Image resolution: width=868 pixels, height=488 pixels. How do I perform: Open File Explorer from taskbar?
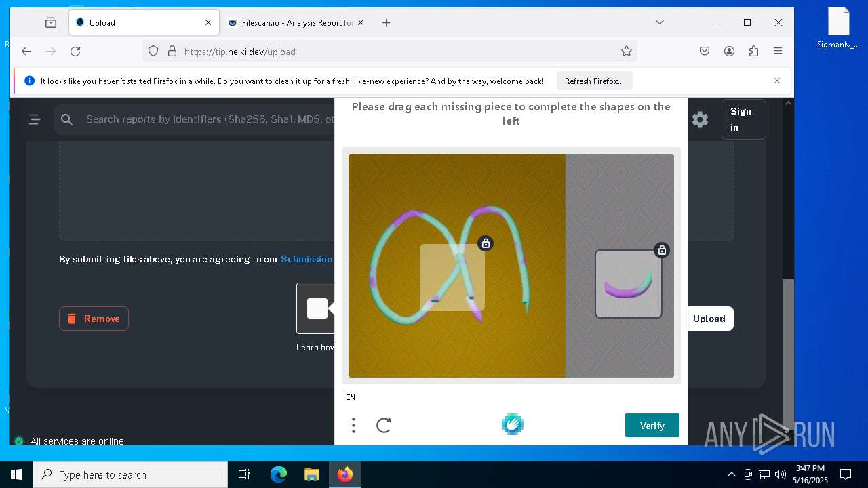click(311, 474)
